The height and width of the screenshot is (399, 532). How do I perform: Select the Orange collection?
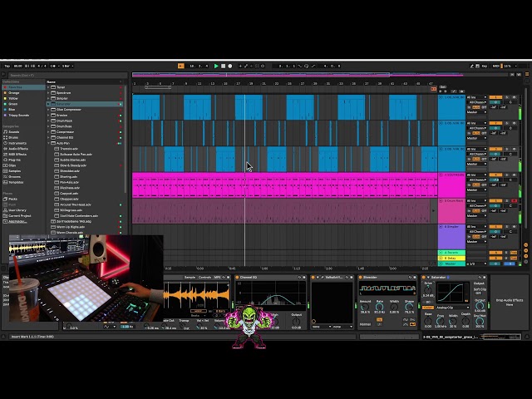tap(23, 92)
